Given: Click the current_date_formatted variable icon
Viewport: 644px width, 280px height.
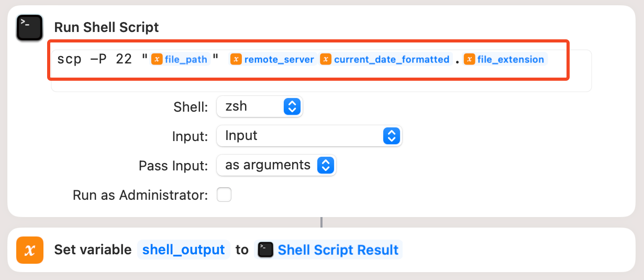Looking at the screenshot, I should tap(326, 60).
